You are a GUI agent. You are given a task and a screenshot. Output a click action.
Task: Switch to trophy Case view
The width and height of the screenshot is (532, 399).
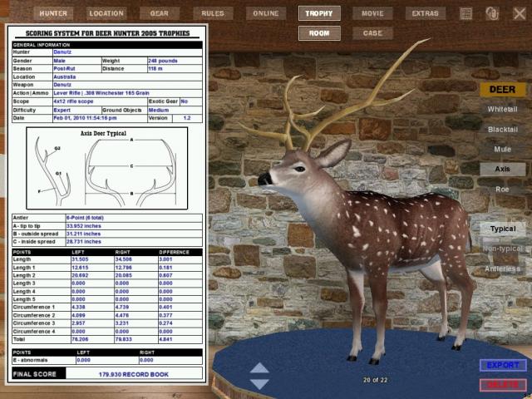click(372, 33)
